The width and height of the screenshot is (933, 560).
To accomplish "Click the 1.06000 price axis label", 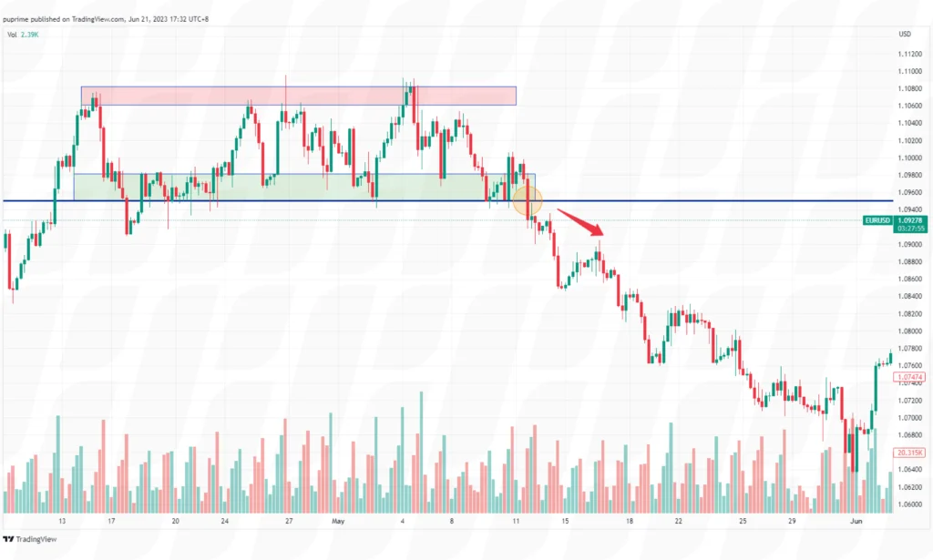I will point(911,504).
